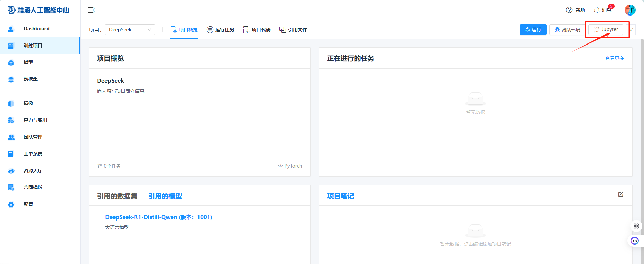This screenshot has width=644, height=264.
Task: Click the 调试环境 button
Action: (x=568, y=30)
